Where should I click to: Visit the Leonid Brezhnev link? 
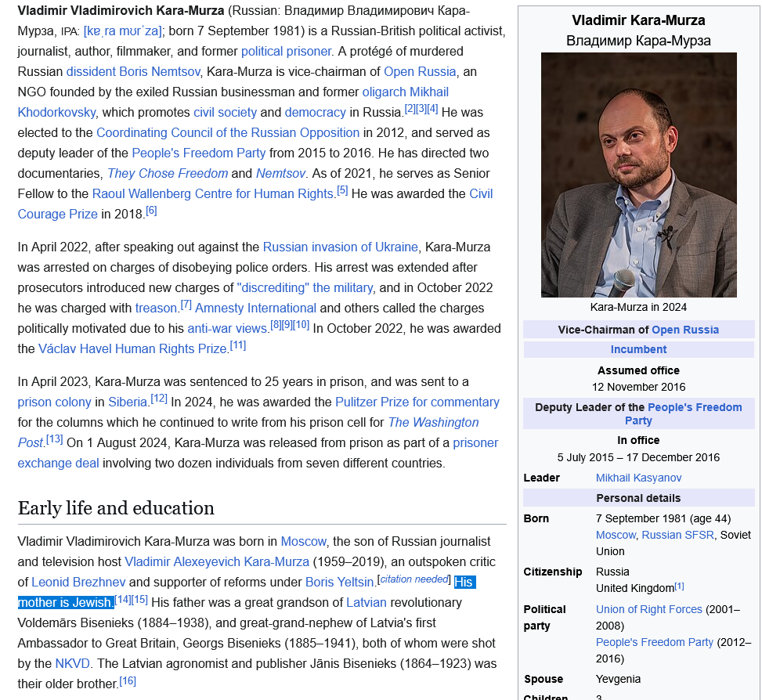tap(78, 583)
